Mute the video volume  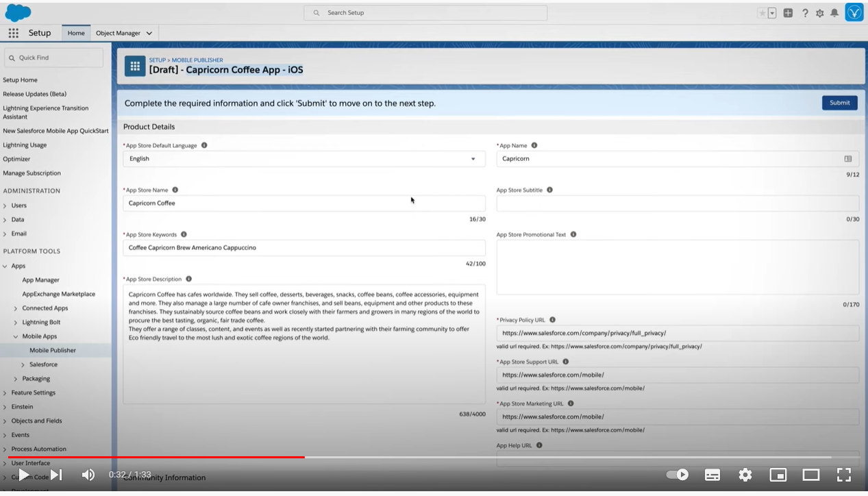tap(88, 475)
